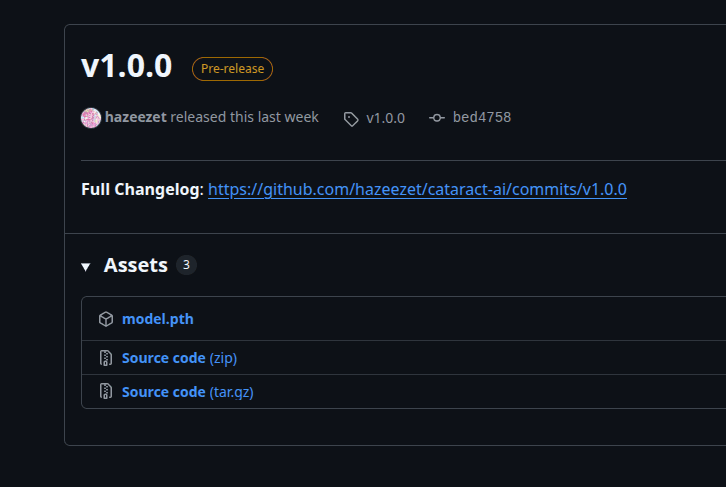Download the model.pth asset
This screenshot has width=726, height=487.
[x=157, y=319]
